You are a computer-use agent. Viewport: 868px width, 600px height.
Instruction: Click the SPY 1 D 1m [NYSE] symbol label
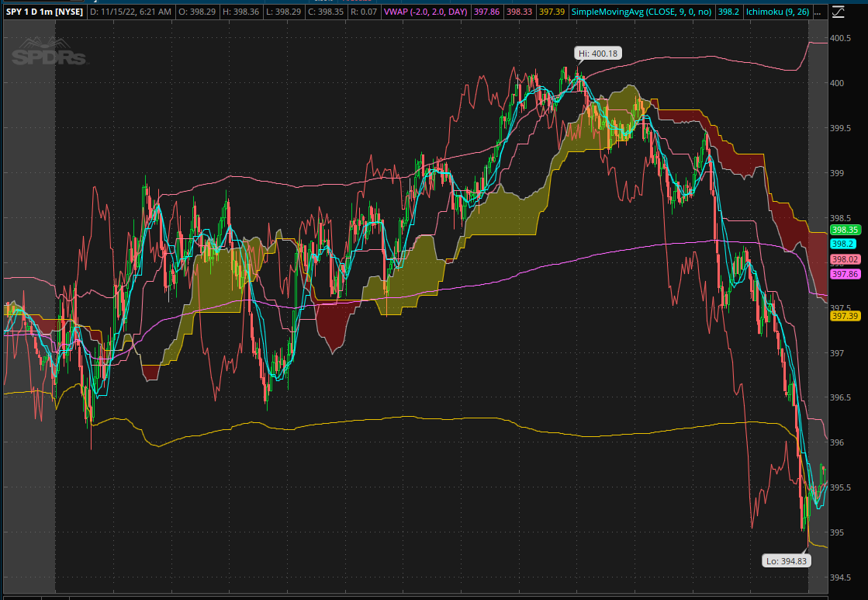44,12
